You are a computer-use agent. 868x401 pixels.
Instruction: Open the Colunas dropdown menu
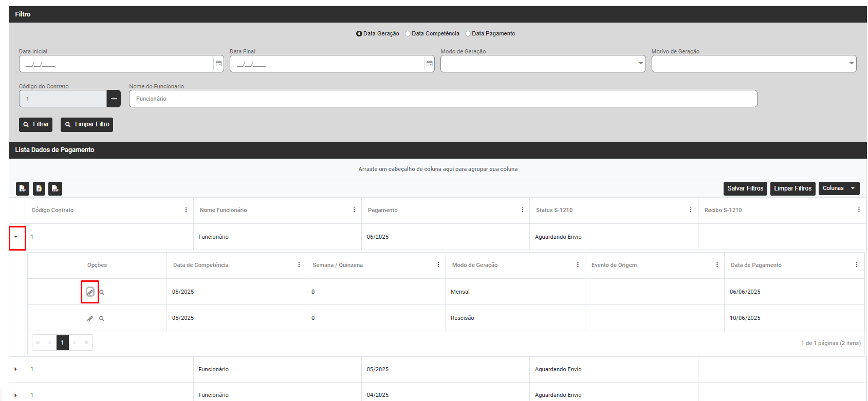pyautogui.click(x=839, y=188)
